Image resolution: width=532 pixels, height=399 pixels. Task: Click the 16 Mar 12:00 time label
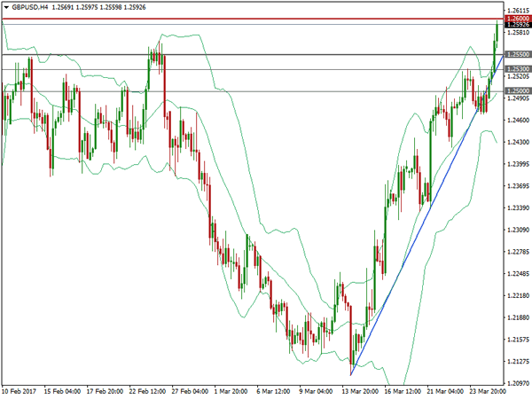click(x=403, y=392)
